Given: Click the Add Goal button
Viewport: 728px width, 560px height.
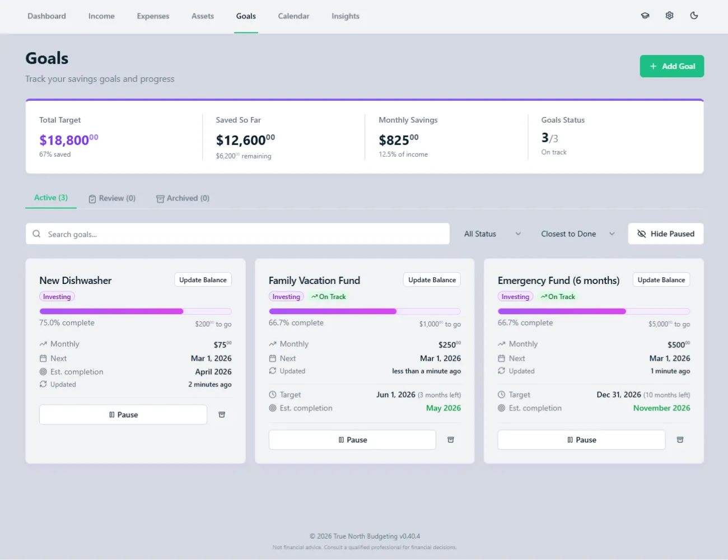Looking at the screenshot, I should pos(671,66).
